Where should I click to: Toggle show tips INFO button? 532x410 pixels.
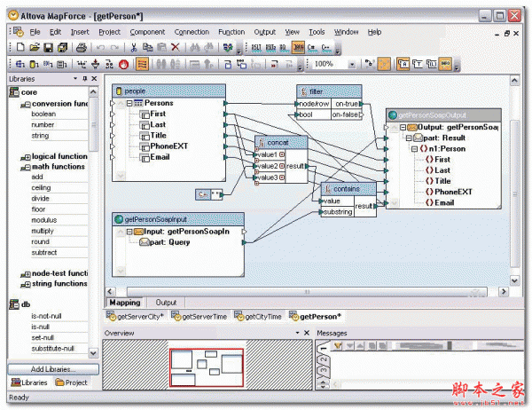[445, 64]
